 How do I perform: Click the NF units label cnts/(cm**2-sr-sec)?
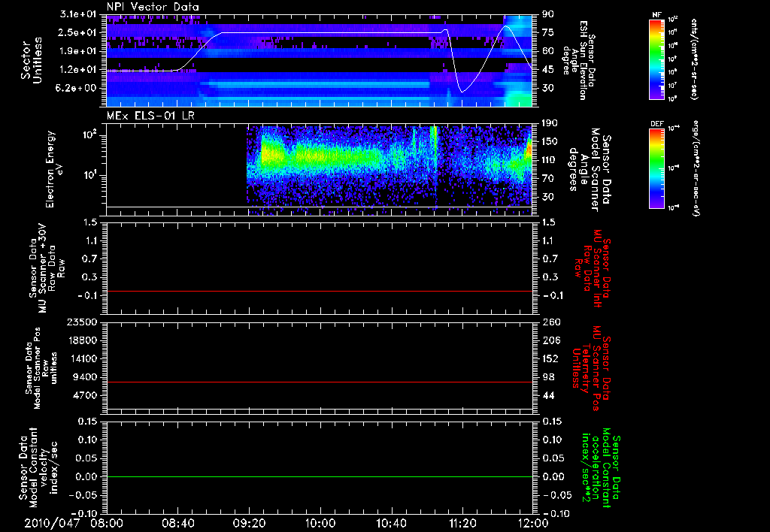pyautogui.click(x=695, y=59)
